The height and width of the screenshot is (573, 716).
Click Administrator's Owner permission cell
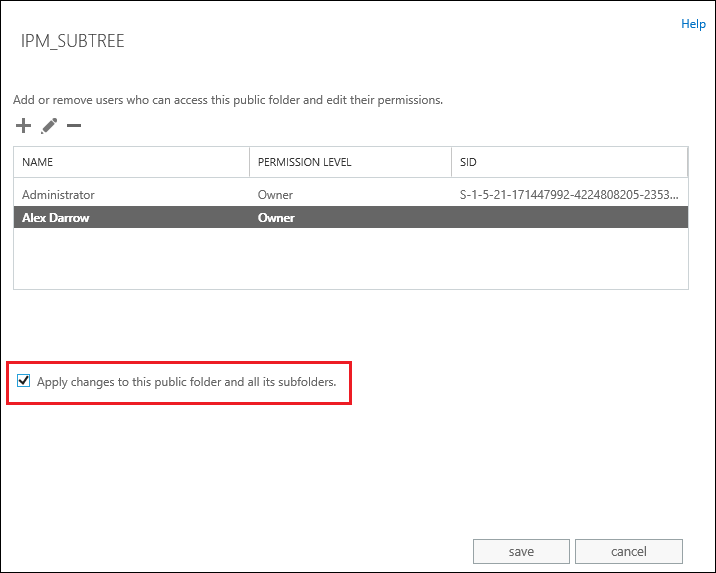click(275, 195)
